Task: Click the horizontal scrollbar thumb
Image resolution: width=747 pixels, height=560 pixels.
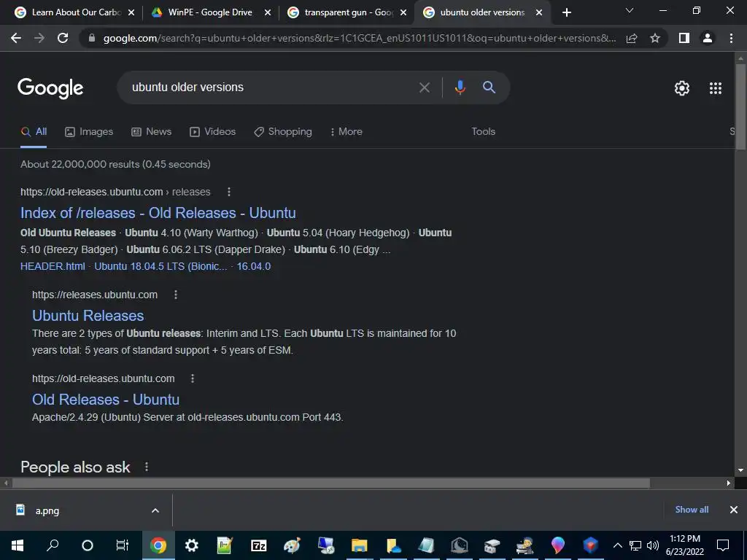Action: (330, 483)
